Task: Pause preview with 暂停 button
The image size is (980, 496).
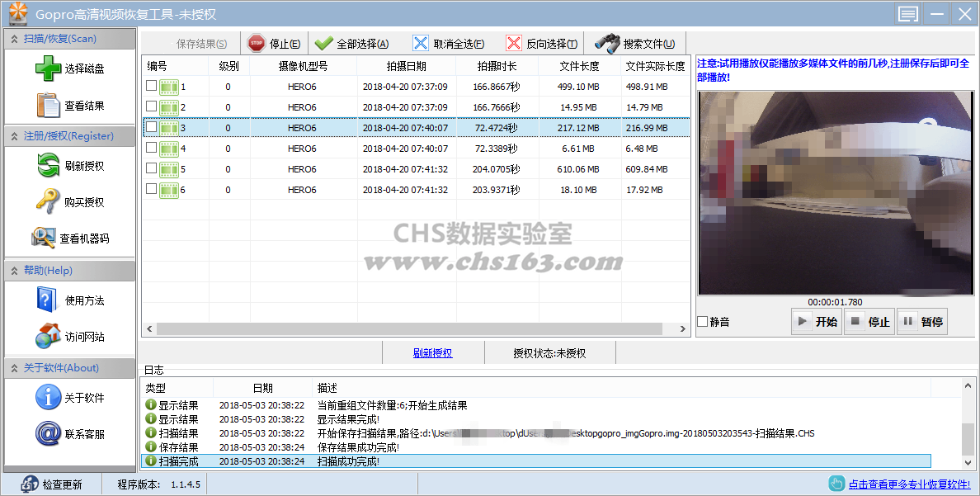Action: click(x=922, y=322)
